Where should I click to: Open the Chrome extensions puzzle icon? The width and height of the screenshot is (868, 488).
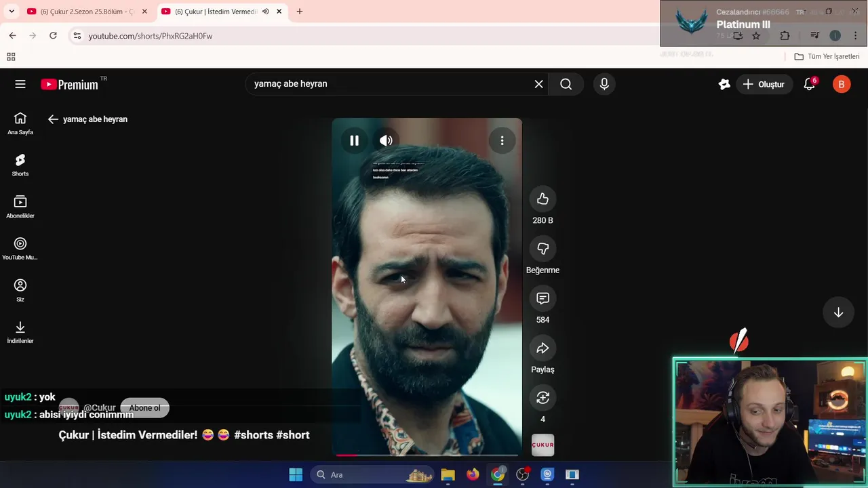click(x=785, y=36)
